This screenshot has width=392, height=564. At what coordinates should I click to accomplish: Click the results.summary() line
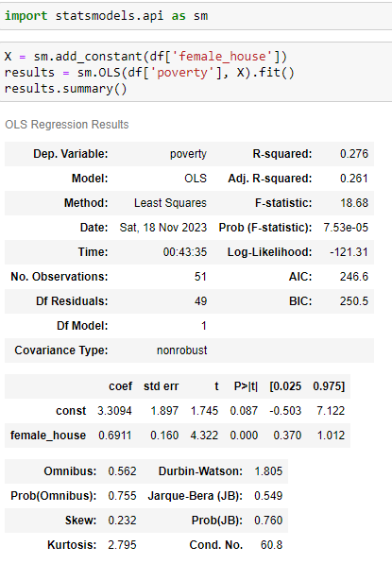(65, 89)
